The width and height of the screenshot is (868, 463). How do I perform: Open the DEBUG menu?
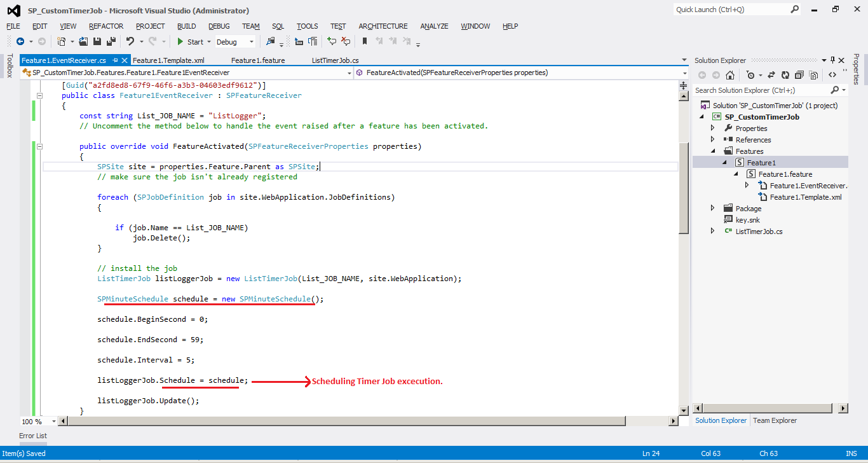(x=219, y=26)
